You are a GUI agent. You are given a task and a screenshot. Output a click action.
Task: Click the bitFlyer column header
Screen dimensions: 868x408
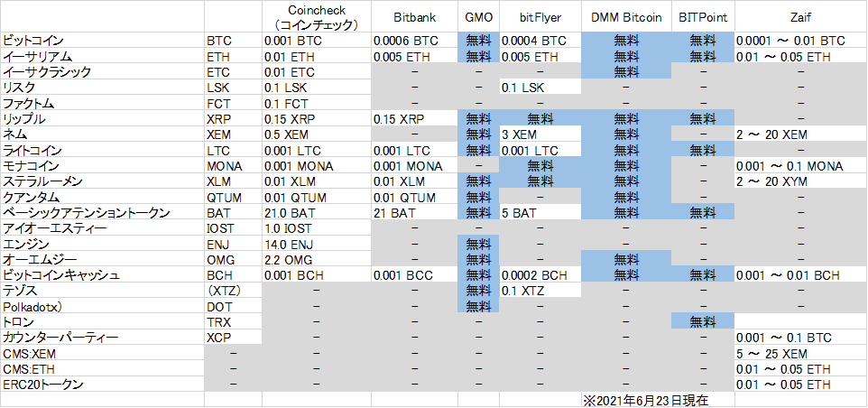[540, 17]
